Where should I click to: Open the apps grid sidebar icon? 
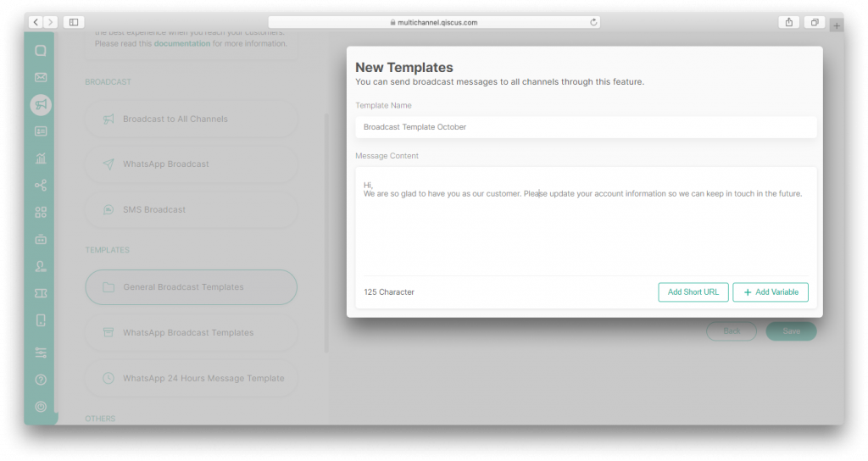[x=41, y=213]
